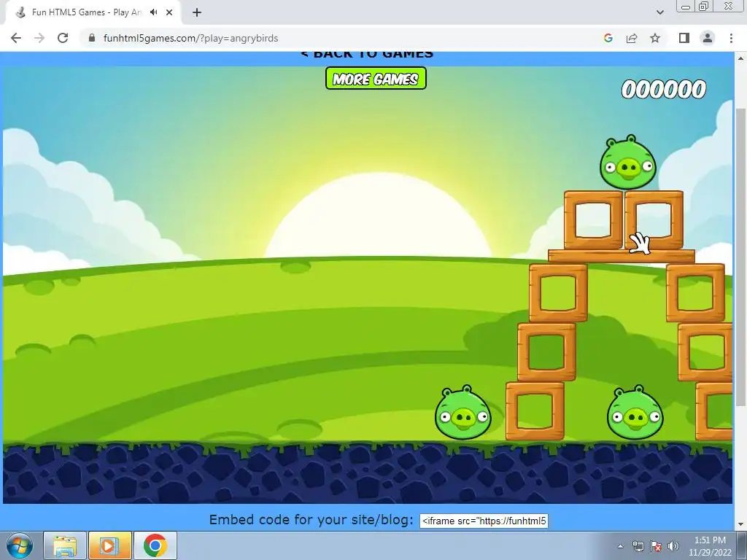The image size is (747, 560).
Task: Click the Share this page icon
Action: [x=632, y=38]
